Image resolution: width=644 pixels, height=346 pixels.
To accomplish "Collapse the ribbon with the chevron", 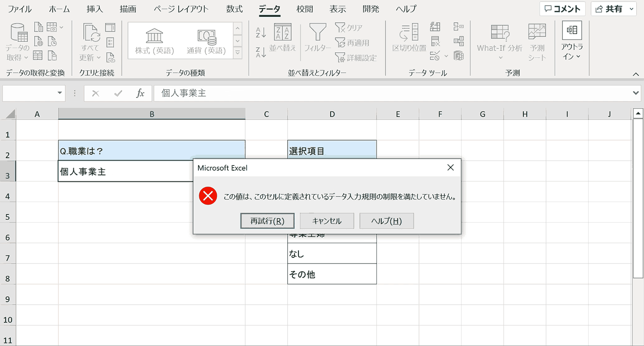I will (x=636, y=74).
